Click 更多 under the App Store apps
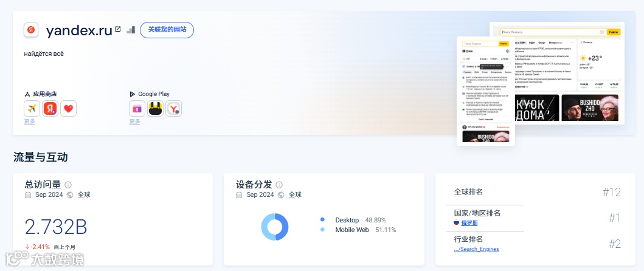Screen dimensions: 644x271 30,122
